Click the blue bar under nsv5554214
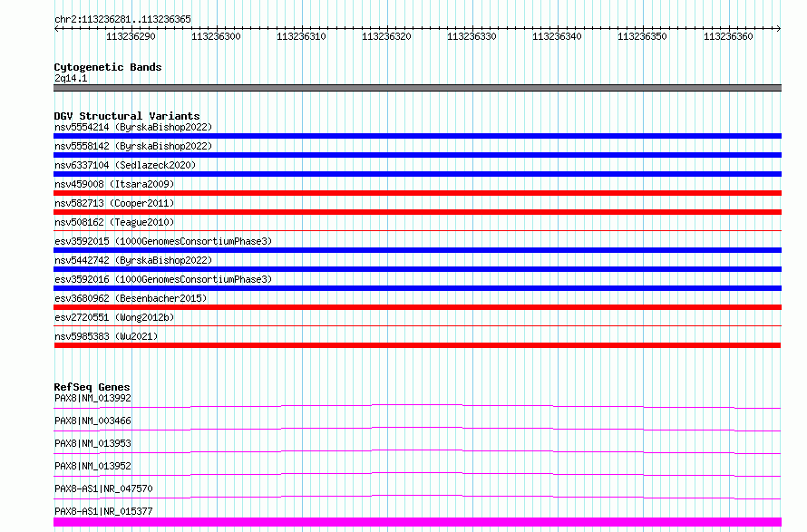 pos(417,136)
